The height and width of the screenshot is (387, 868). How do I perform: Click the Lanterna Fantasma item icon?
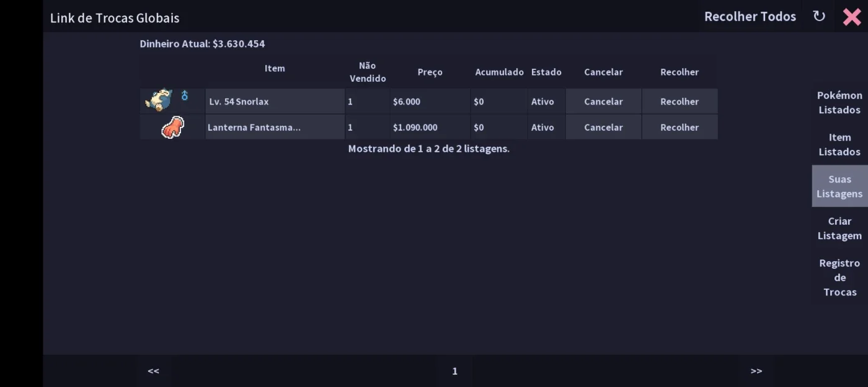[x=173, y=128]
